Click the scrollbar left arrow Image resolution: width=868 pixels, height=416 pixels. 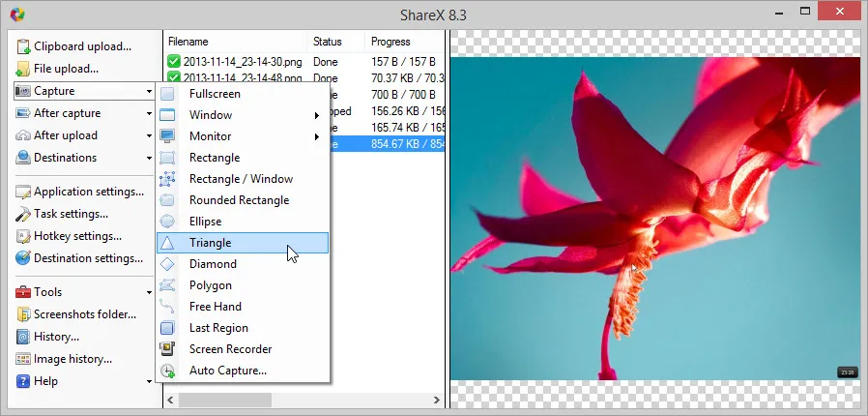click(x=170, y=400)
